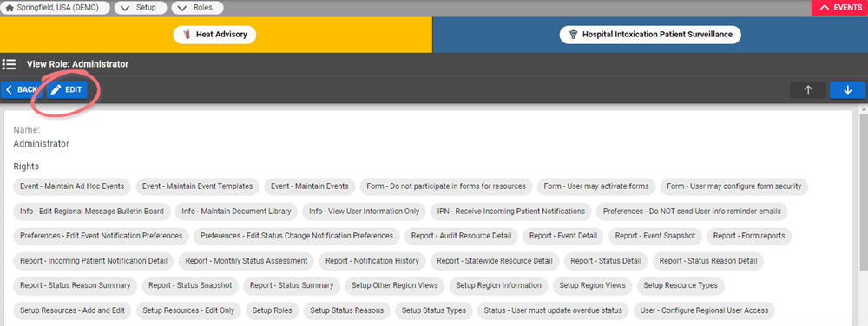
Task: Click the BACK button
Action: [22, 90]
